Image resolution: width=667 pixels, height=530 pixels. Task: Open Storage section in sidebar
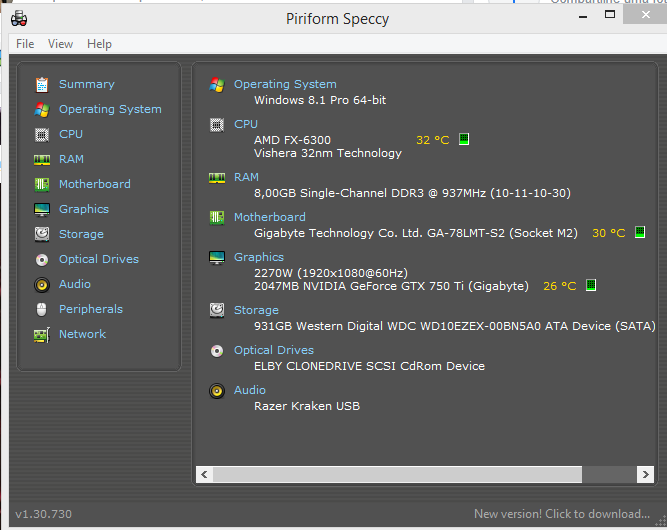(81, 234)
